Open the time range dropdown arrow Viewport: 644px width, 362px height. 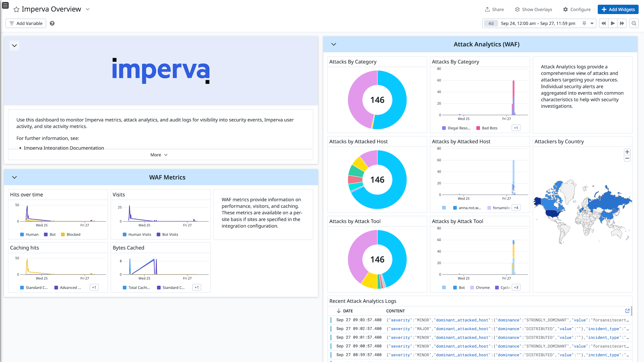click(592, 23)
